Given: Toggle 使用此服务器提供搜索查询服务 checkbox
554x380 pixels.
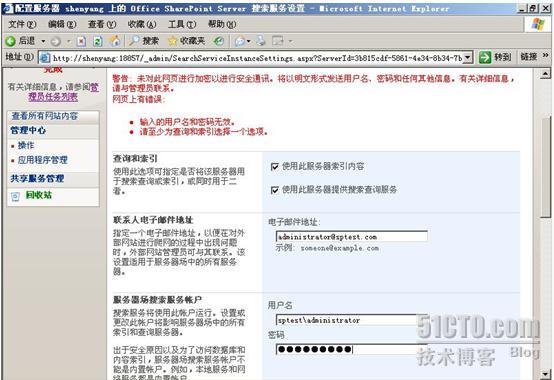Looking at the screenshot, I should point(275,190).
